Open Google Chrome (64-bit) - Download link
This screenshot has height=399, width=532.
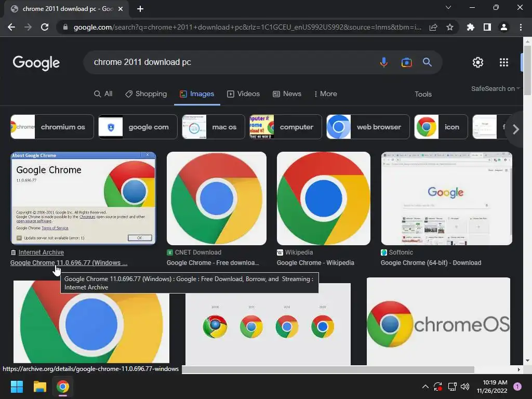[x=431, y=263]
